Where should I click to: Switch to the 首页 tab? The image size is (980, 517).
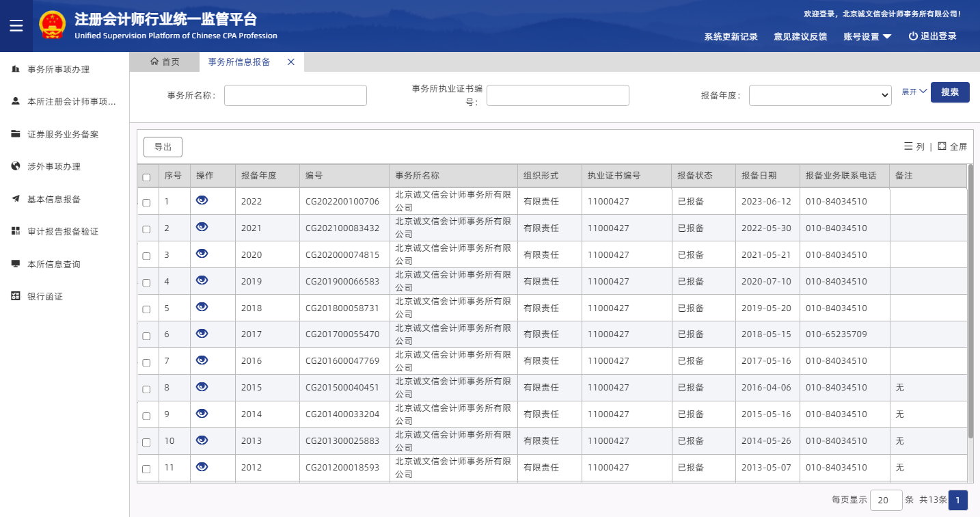[x=165, y=62]
